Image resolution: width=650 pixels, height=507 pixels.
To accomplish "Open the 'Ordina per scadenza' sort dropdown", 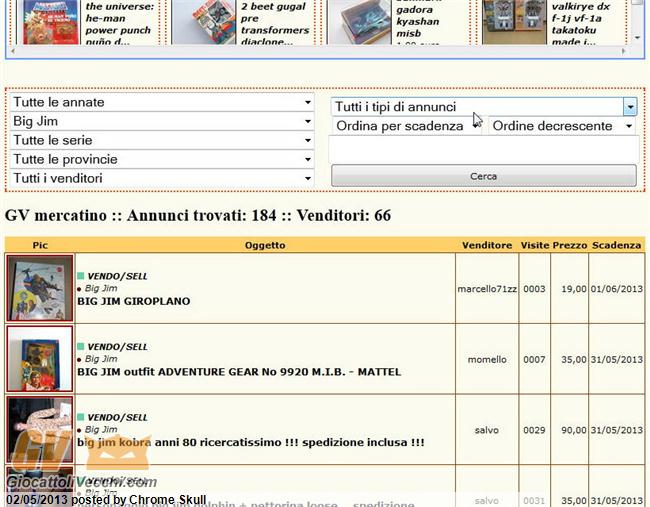I will 408,126.
